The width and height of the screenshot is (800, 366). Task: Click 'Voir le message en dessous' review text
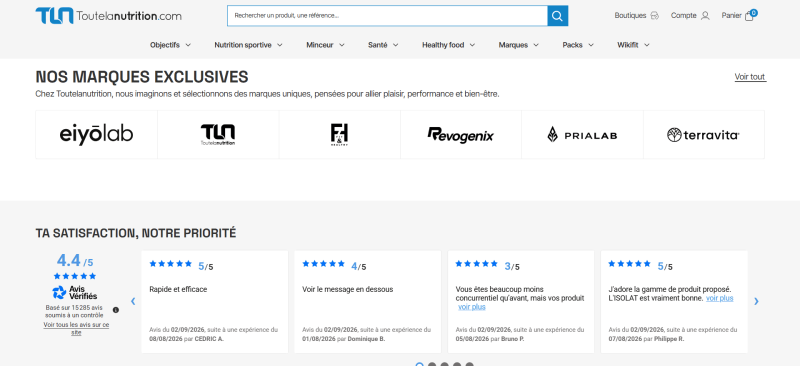click(x=347, y=289)
